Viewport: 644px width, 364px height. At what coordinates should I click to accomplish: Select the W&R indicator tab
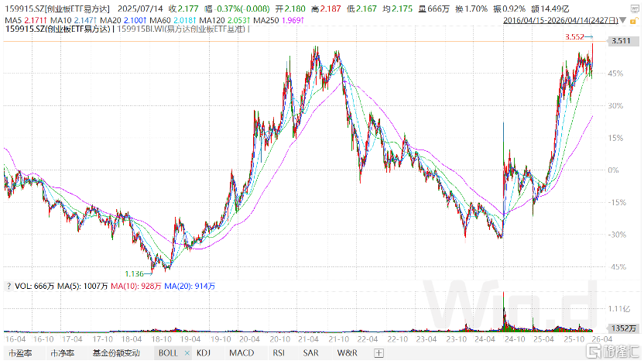[x=347, y=353]
